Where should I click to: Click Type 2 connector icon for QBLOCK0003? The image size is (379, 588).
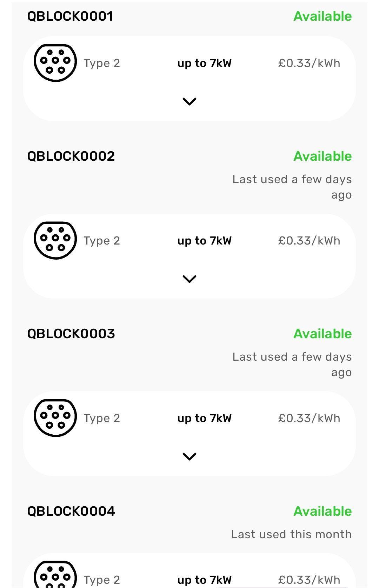pos(55,418)
